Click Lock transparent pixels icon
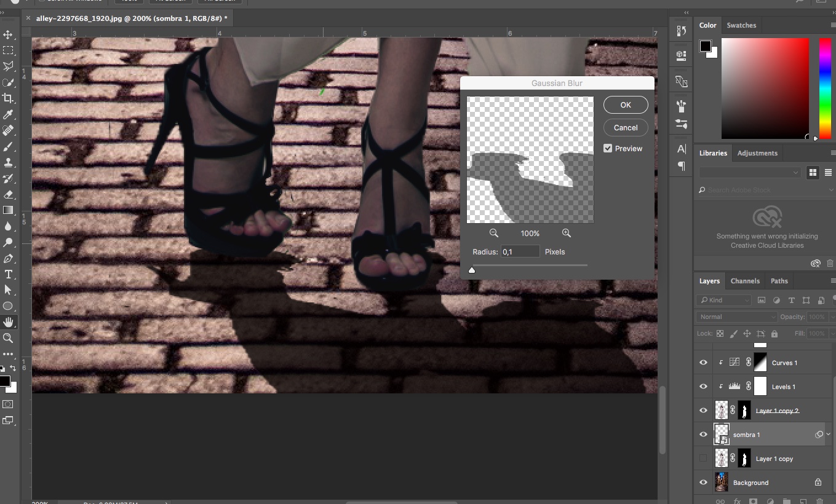The height and width of the screenshot is (504, 836). click(x=720, y=334)
